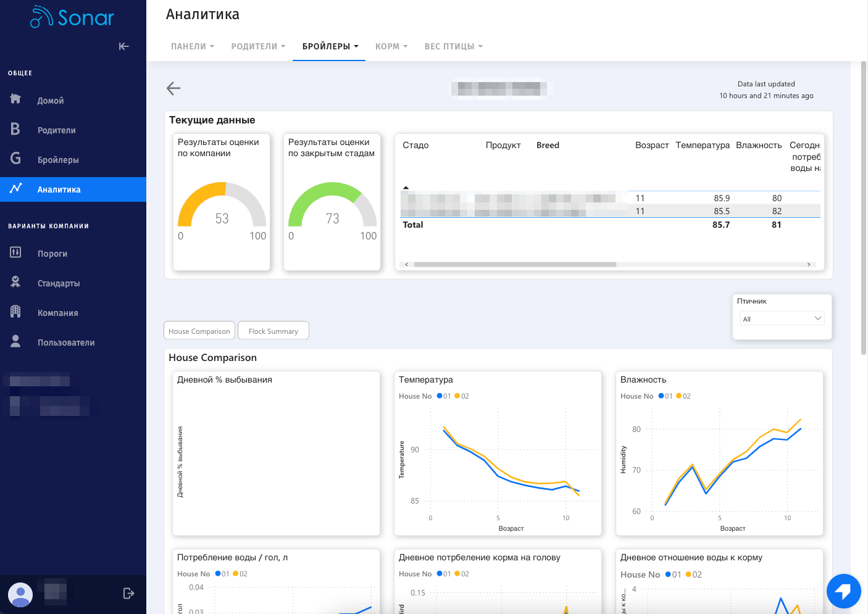Click the user avatar icon

20,595
